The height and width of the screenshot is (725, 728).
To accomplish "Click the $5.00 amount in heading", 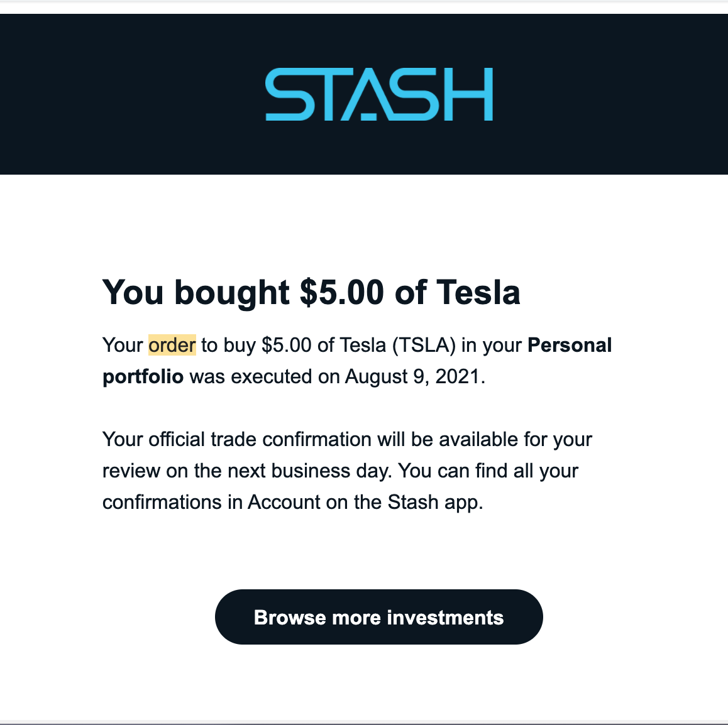I will click(x=341, y=293).
